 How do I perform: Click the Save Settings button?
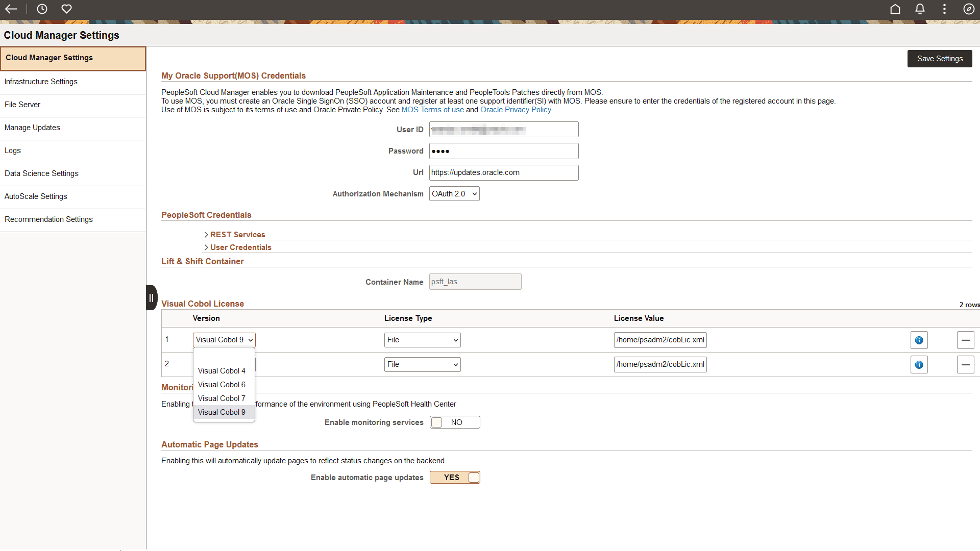[939, 58]
